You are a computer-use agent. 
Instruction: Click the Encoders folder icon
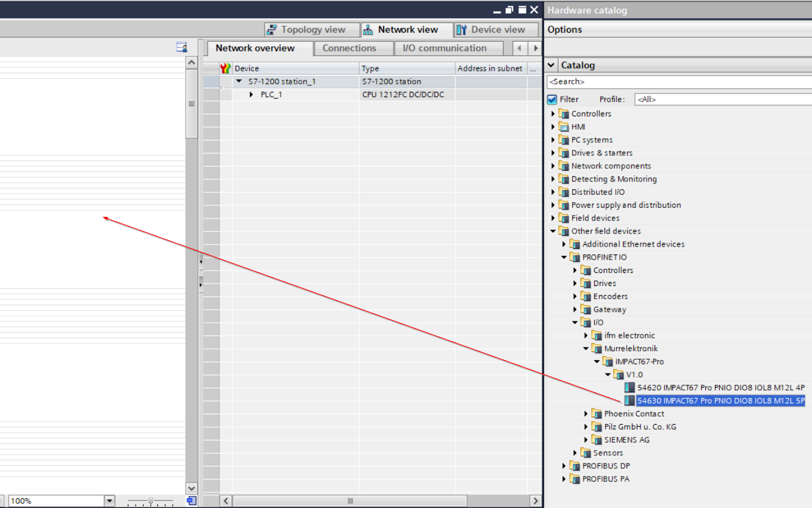point(586,296)
